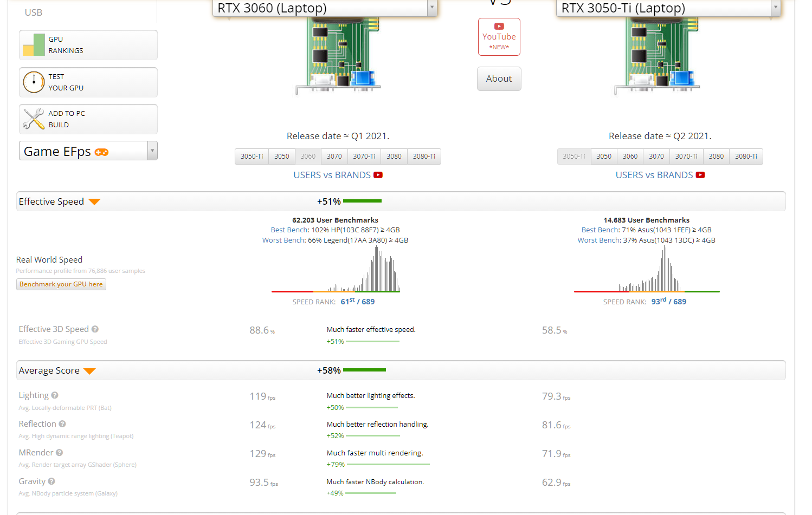Click Benchmark your GPU here button
The image size is (812, 515).
[x=61, y=284]
